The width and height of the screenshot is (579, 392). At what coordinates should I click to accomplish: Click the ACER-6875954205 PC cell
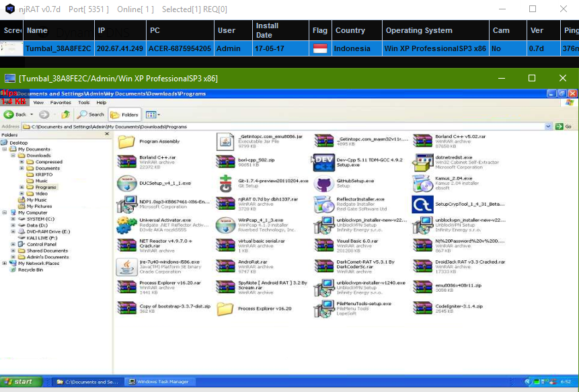pos(180,48)
